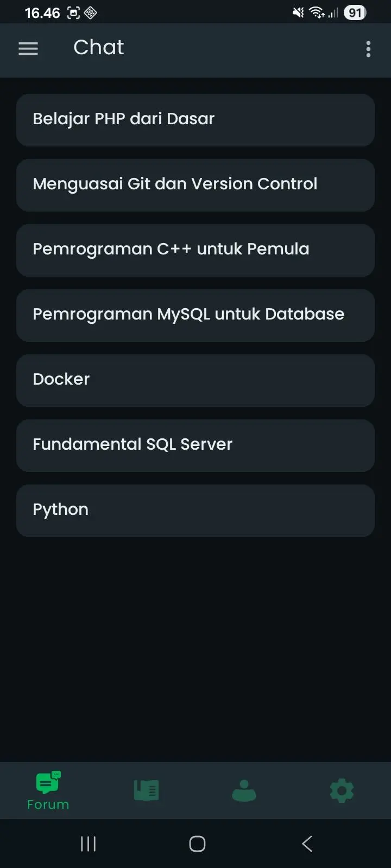
Task: Open the settings gear icon
Action: (x=342, y=791)
